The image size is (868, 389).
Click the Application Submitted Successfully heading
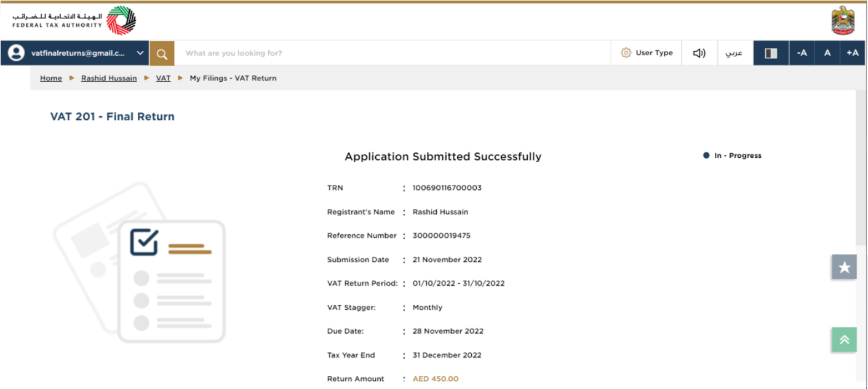pos(443,157)
